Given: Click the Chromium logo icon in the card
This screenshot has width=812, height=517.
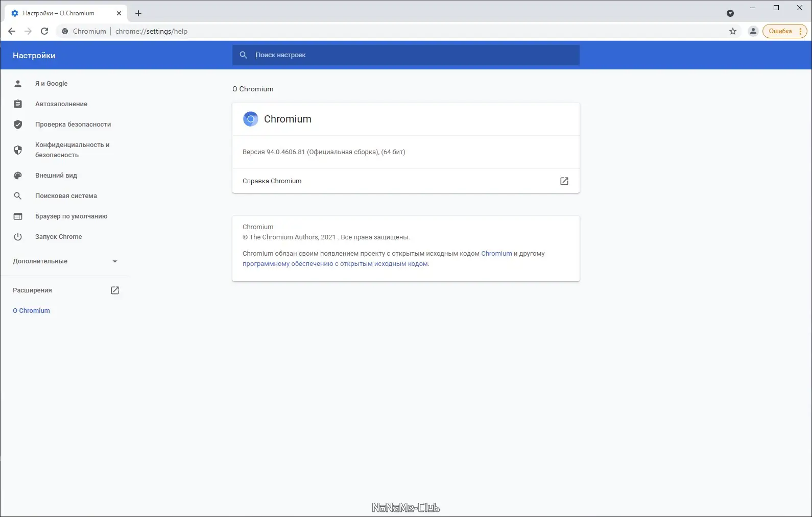Looking at the screenshot, I should [x=251, y=119].
